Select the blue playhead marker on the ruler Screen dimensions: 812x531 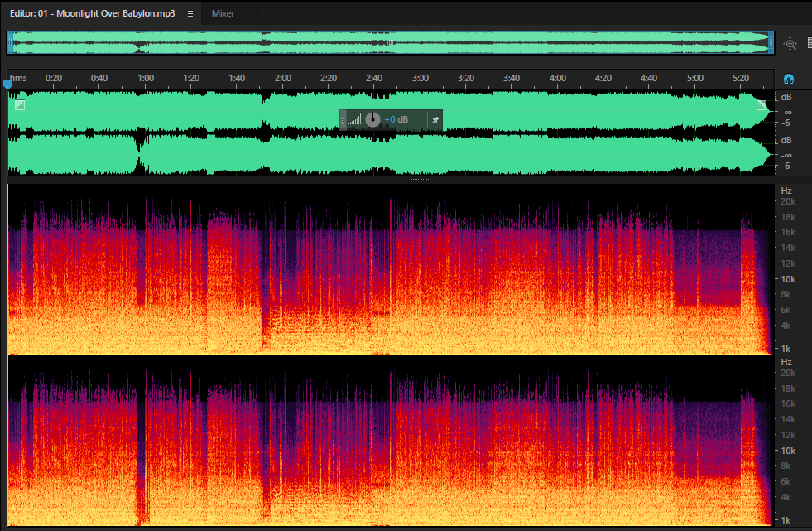7,84
